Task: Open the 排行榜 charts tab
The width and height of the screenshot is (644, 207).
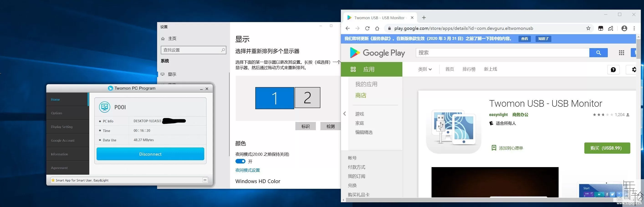Action: click(469, 69)
